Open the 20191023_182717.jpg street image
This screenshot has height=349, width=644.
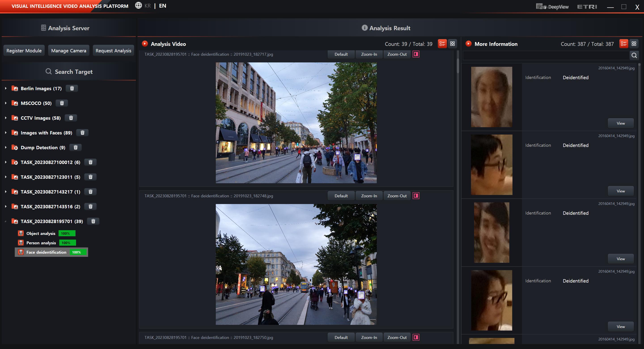point(296,123)
